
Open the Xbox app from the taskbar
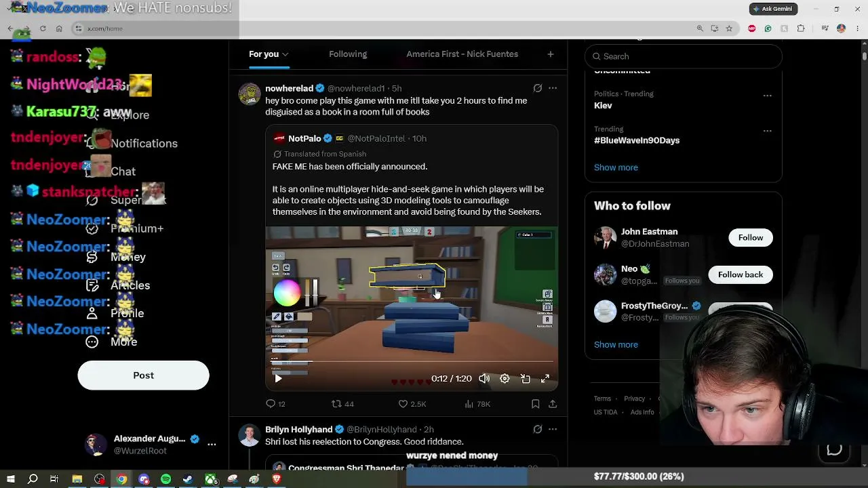(x=211, y=479)
